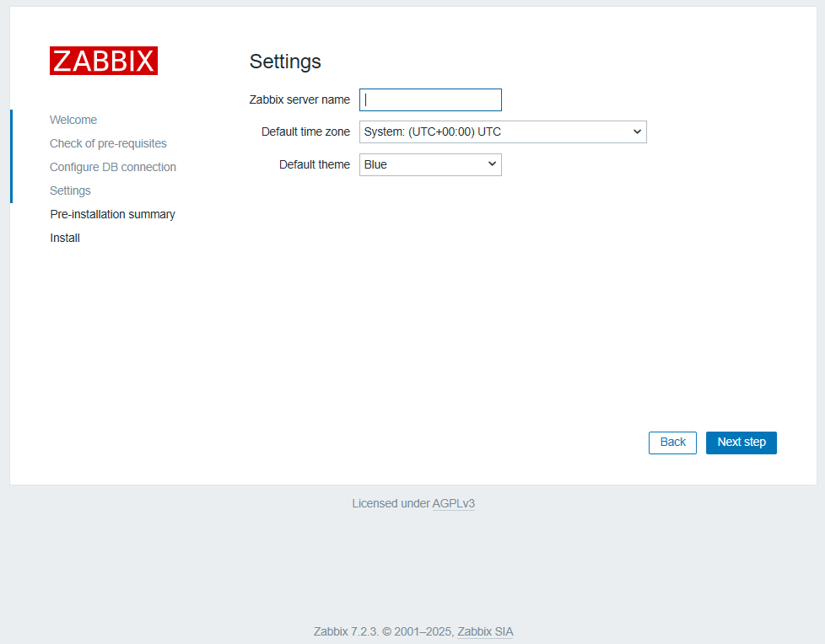
Task: Click the Zabbix 7.2.3 version text
Action: 346,631
